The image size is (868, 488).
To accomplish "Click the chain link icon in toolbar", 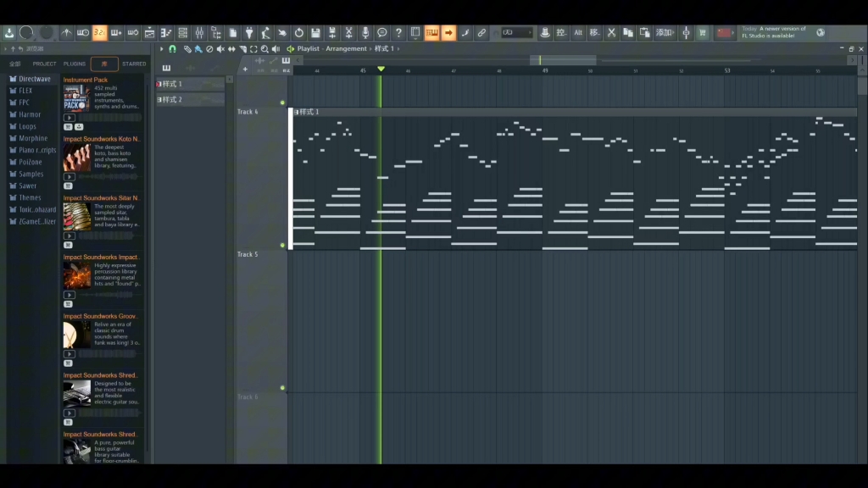I will pos(481,33).
